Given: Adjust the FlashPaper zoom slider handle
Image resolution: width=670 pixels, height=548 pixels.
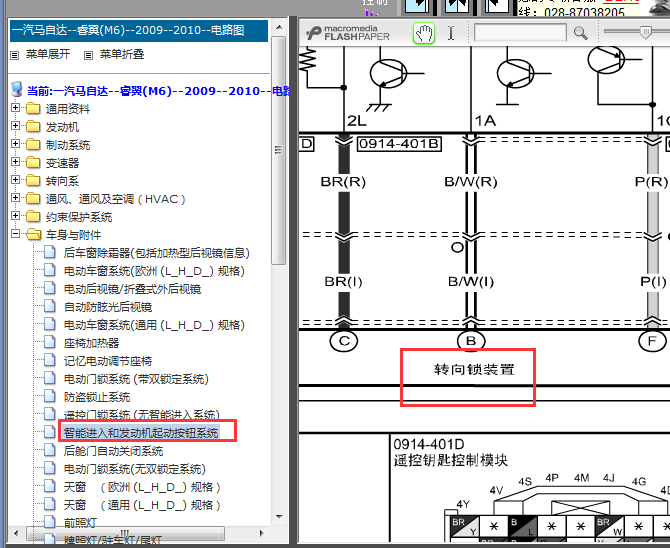Looking at the screenshot, I should (646, 31).
